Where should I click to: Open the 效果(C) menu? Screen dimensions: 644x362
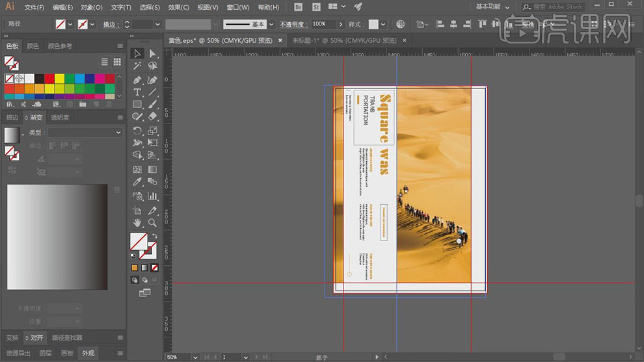coord(178,7)
